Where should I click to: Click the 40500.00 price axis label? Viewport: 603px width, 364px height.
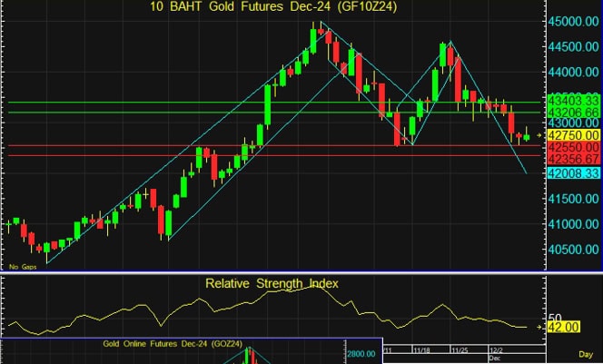pos(572,249)
